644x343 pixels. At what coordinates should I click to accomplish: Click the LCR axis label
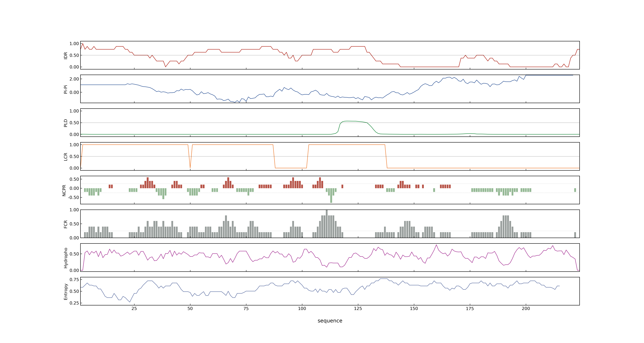click(x=66, y=157)
